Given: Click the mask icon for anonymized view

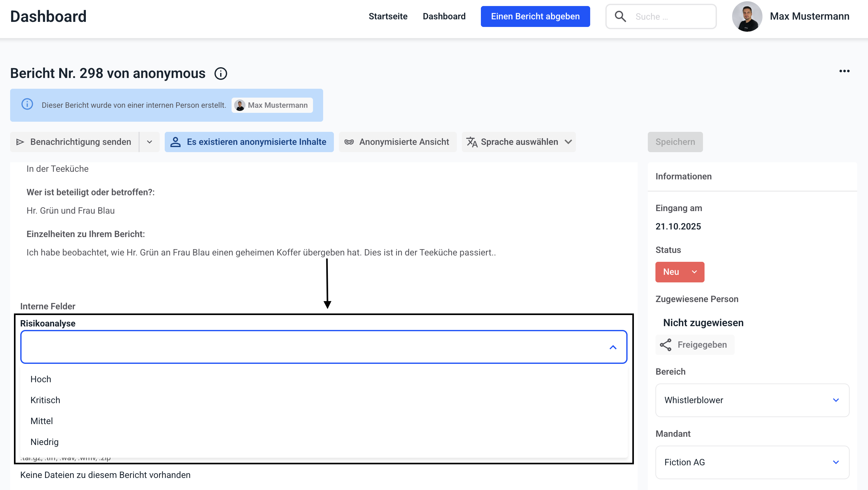Looking at the screenshot, I should 349,142.
